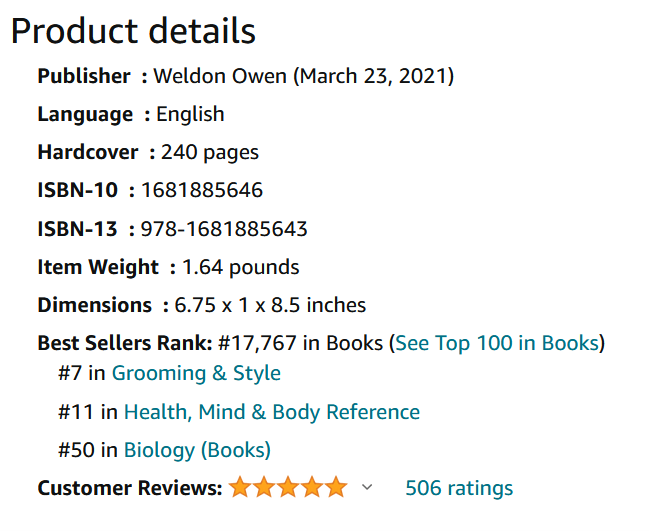This screenshot has height=531, width=649.
Task: Click the ISBN-10 number 1681885646
Action: click(x=202, y=190)
